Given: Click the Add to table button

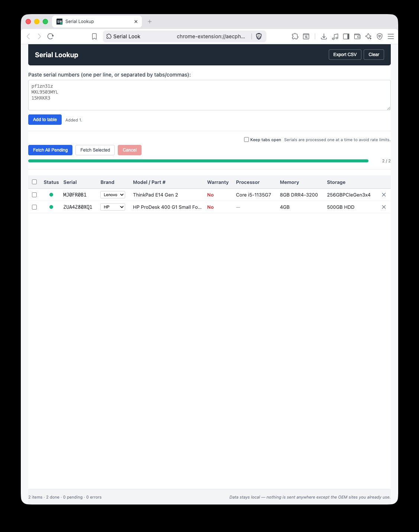Looking at the screenshot, I should tap(45, 120).
